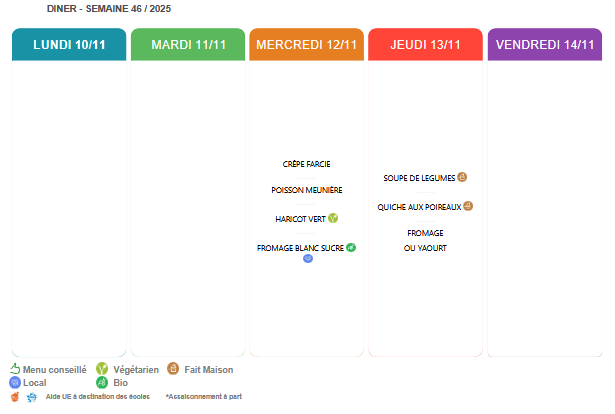The image size is (615, 414).
Task: Switch to the Jeudi 13/11 header
Action: point(425,45)
